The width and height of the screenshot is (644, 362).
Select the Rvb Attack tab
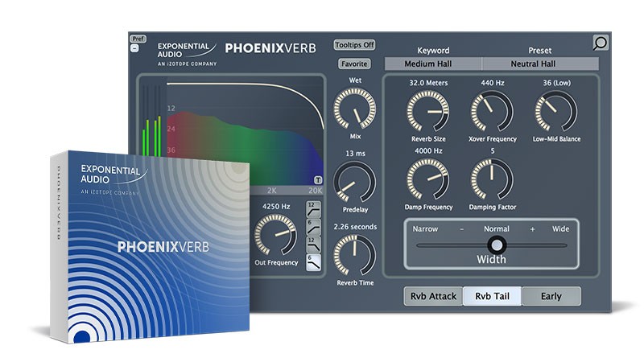[433, 296]
